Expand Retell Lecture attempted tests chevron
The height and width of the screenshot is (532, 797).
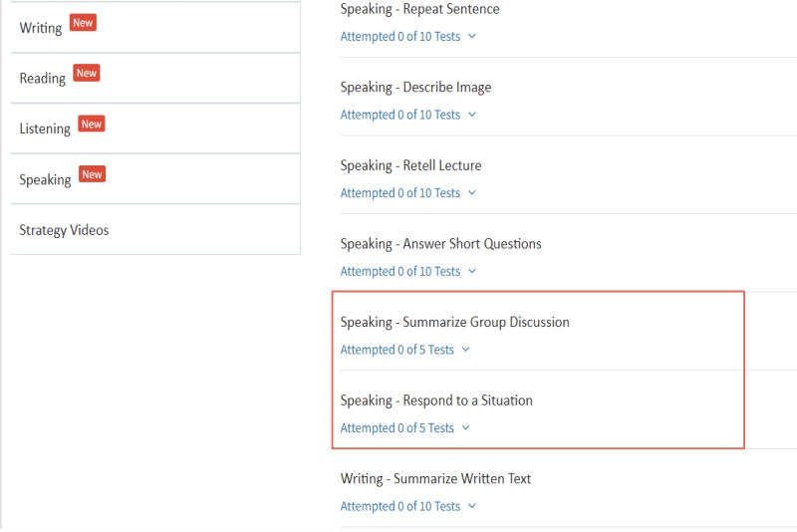[x=472, y=193]
